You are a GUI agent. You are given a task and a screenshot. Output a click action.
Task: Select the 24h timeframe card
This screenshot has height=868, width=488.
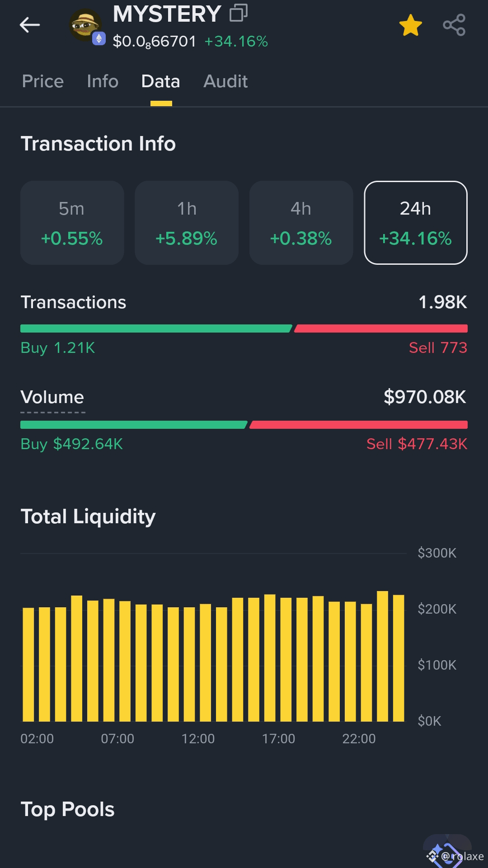416,223
